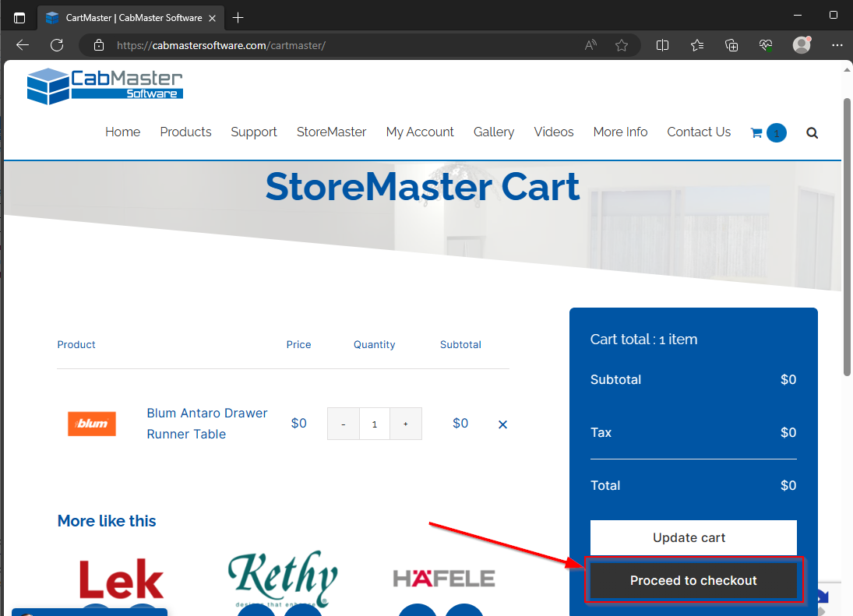Open the Read aloud icon in address bar

590,45
